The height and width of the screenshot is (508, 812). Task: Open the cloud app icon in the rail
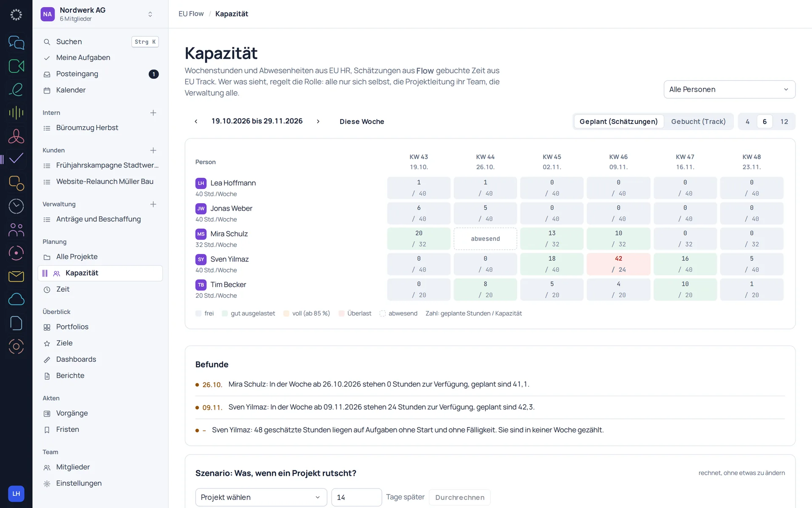point(16,300)
